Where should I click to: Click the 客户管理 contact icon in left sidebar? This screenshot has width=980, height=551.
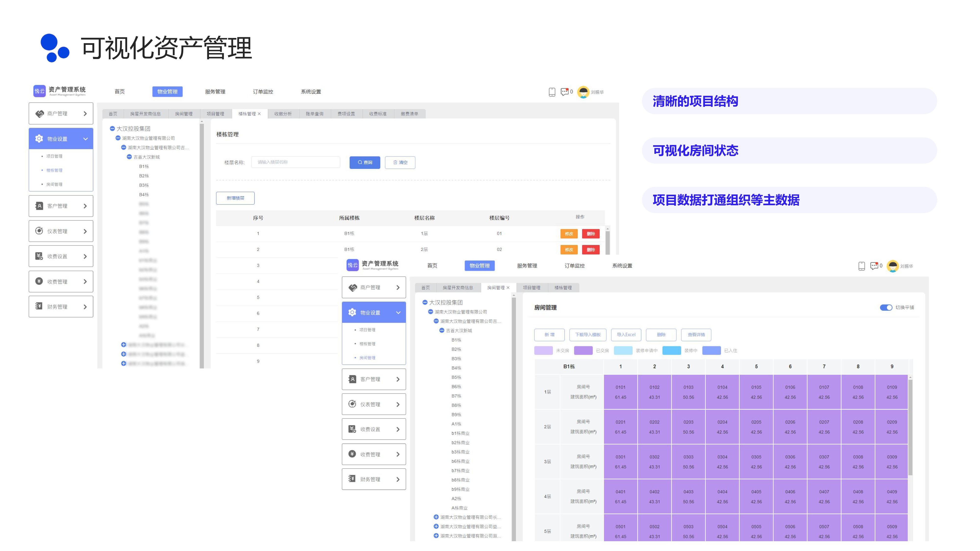pyautogui.click(x=39, y=206)
